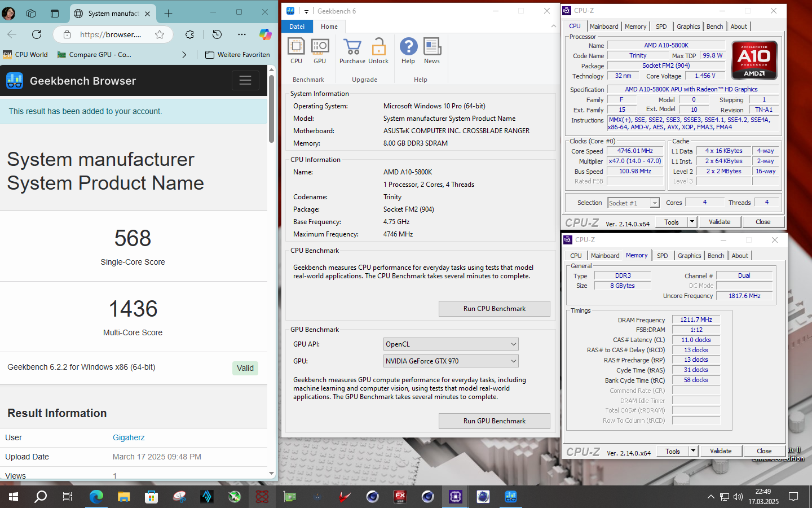Image resolution: width=812 pixels, height=508 pixels.
Task: Open the CPU World bookmark
Action: [25, 55]
